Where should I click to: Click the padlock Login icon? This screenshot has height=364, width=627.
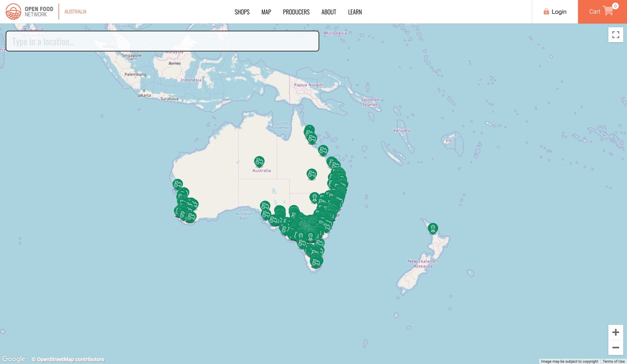[546, 12]
